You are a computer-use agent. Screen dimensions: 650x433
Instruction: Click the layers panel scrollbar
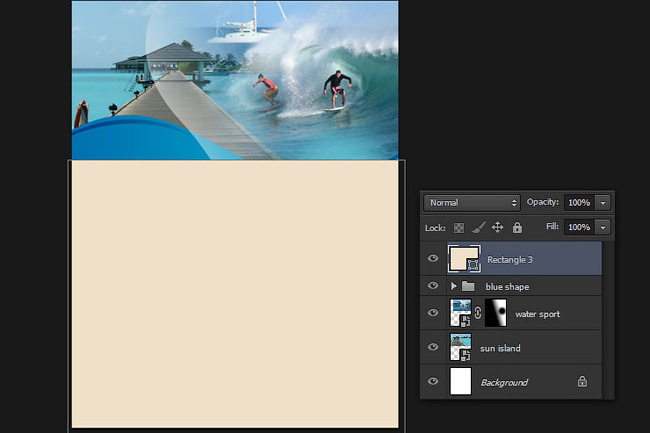click(608, 320)
